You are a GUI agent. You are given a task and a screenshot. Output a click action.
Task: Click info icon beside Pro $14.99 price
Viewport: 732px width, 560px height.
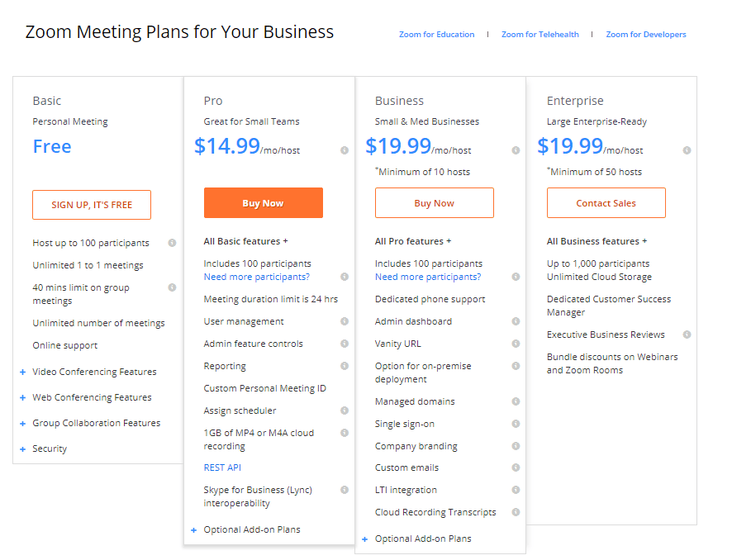pyautogui.click(x=345, y=150)
